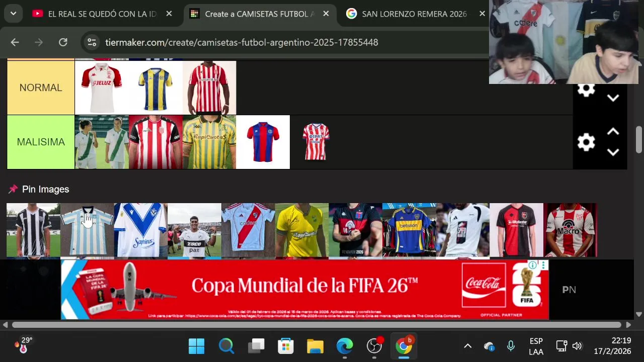
Task: Click the vertical page scrollbar thumb
Action: point(639,140)
